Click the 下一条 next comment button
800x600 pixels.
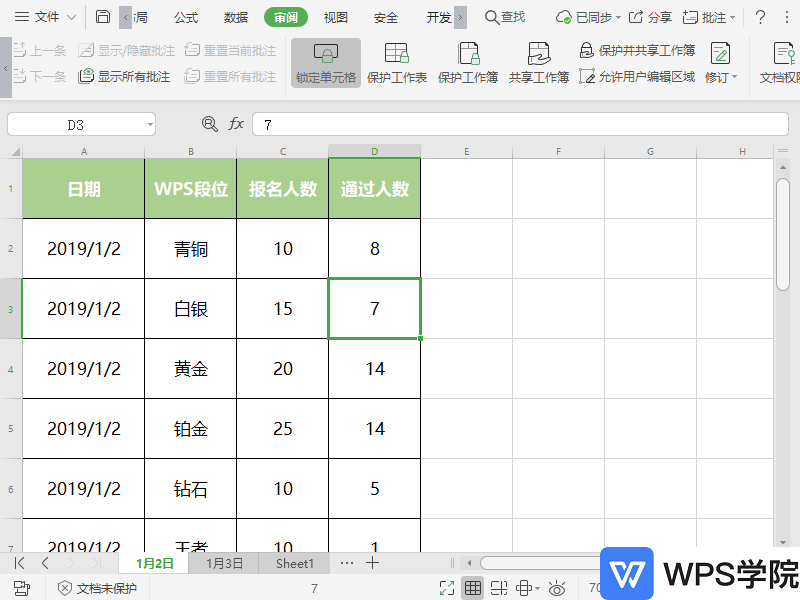pyautogui.click(x=37, y=76)
